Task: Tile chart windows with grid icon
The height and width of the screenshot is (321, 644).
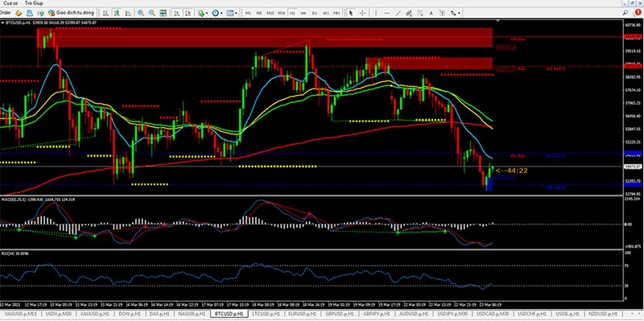Action: point(163,13)
